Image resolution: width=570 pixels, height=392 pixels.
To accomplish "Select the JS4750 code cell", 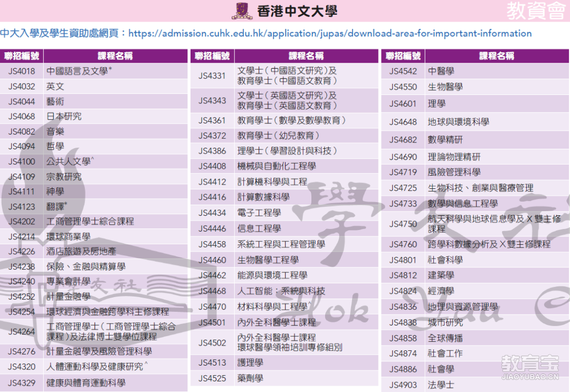I will click(403, 224).
